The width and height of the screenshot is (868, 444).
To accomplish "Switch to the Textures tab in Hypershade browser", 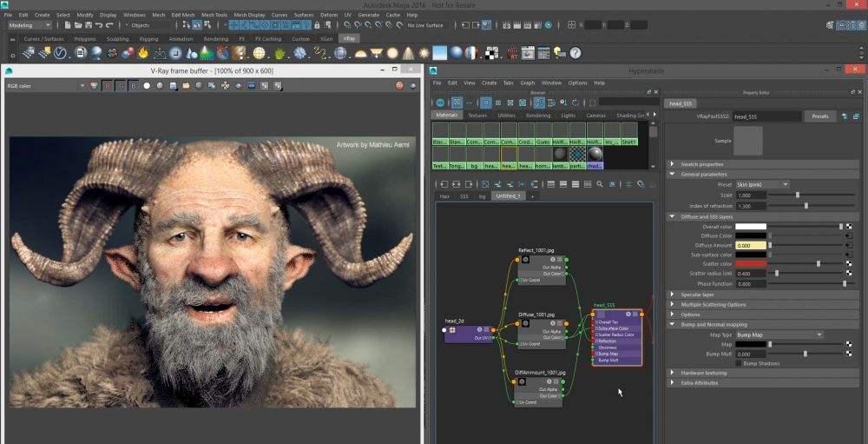I will 477,116.
